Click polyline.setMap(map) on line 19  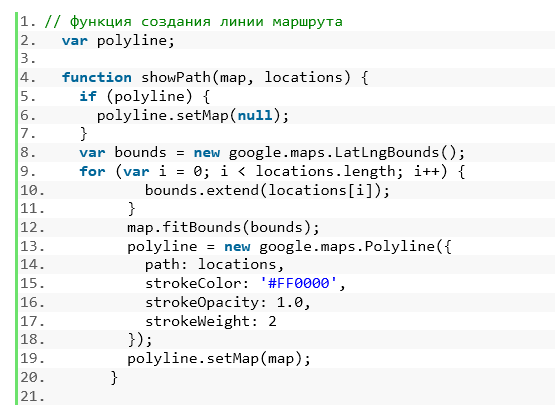click(219, 359)
